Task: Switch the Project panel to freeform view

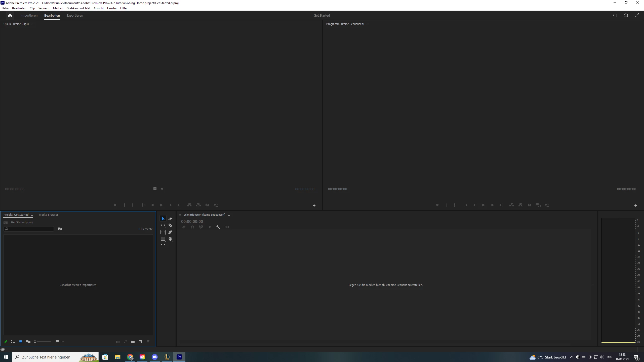Action: click(x=28, y=342)
